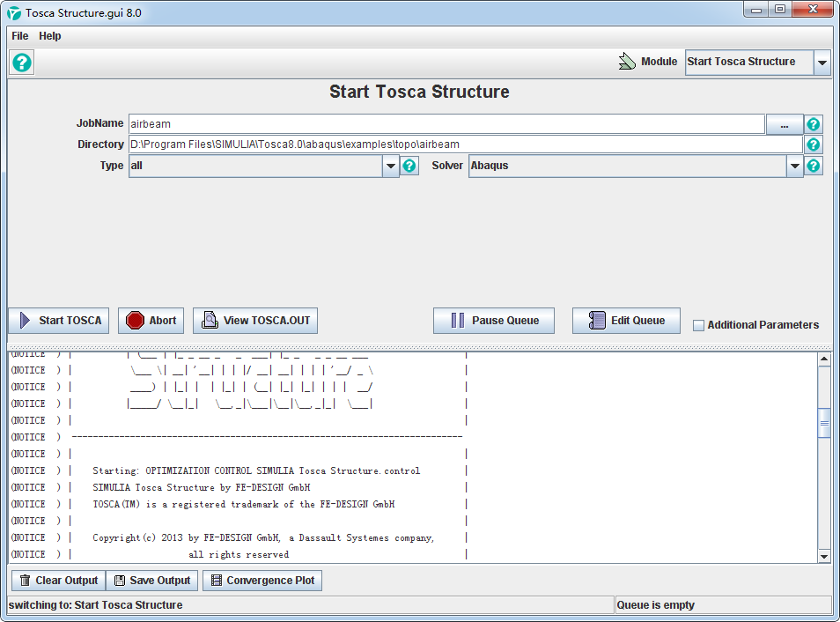Screen dimensions: 840x622
Task: Click the Start TOSCA button
Action: [x=59, y=321]
